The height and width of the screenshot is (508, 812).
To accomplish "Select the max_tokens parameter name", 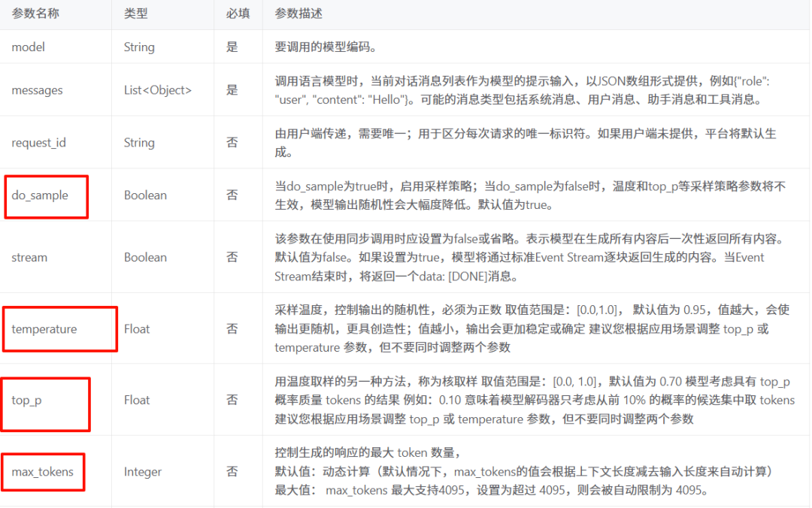I will 42,472.
